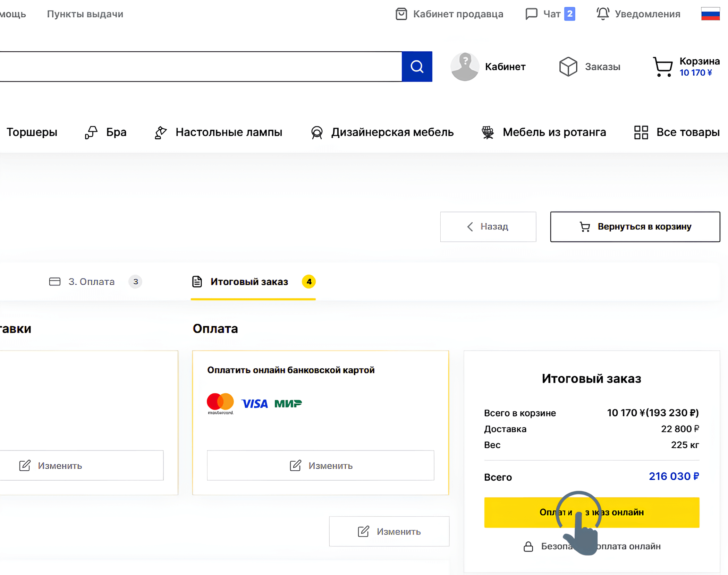Click Пункты выдачи link
Viewport: 728px width, 575px height.
click(85, 14)
